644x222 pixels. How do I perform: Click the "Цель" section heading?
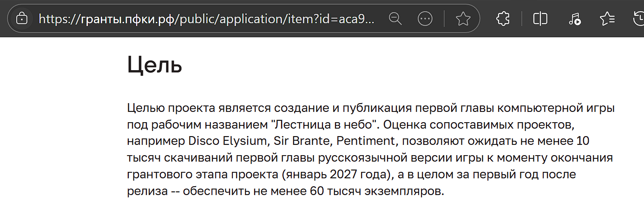coord(154,65)
